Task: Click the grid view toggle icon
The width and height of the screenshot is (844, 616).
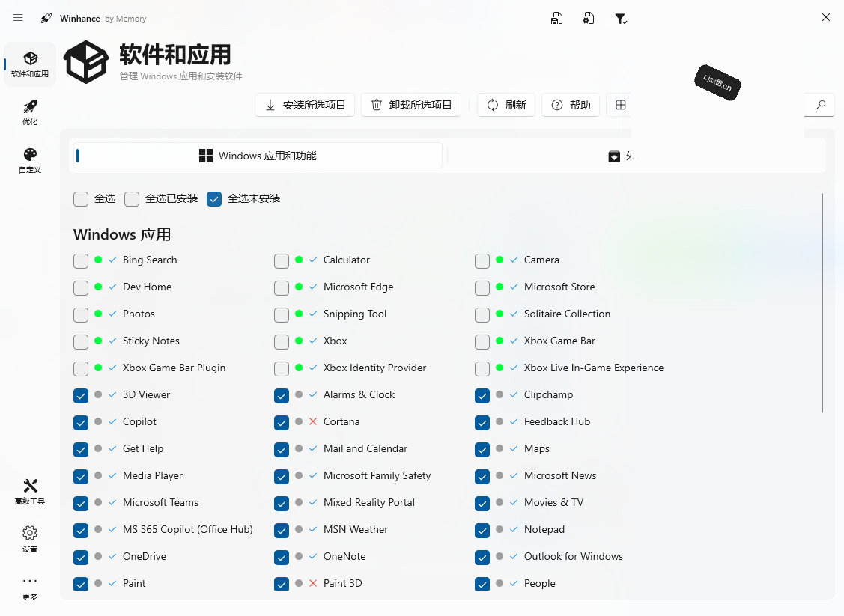Action: [x=621, y=105]
